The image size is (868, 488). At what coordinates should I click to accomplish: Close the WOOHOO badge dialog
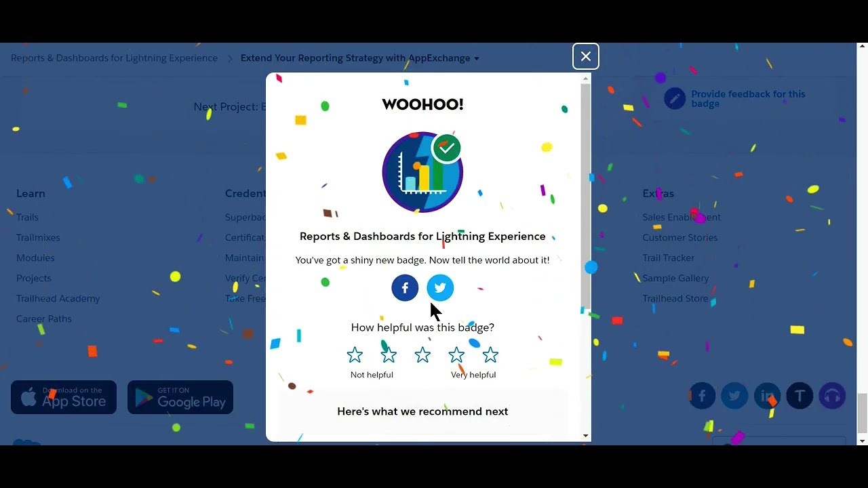point(586,56)
